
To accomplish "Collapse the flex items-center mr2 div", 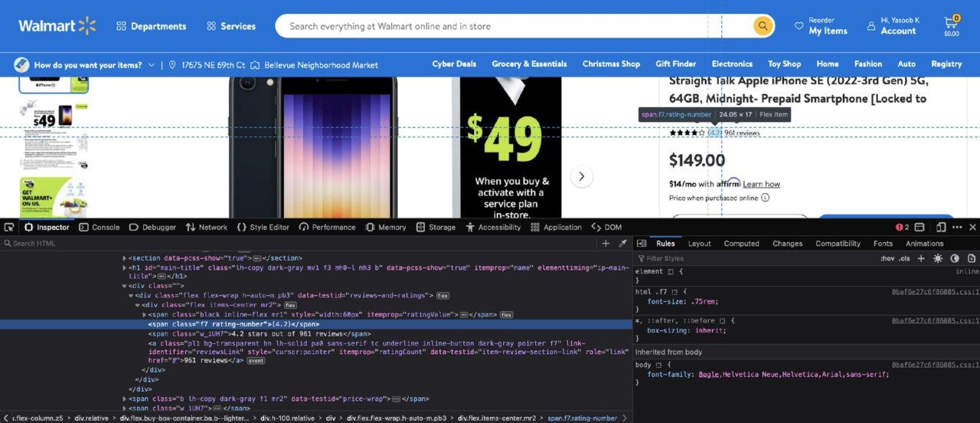I will tap(137, 305).
